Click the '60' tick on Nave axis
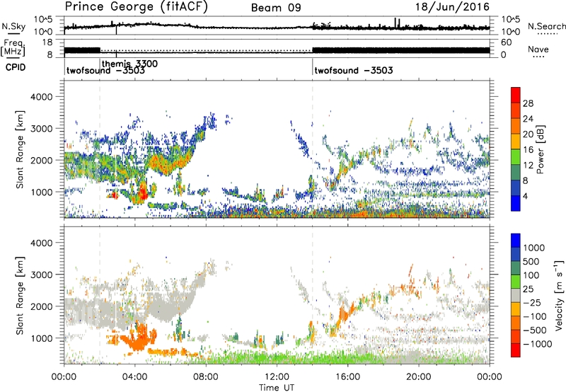Viewport: 566px width, 392px height. 507,42
